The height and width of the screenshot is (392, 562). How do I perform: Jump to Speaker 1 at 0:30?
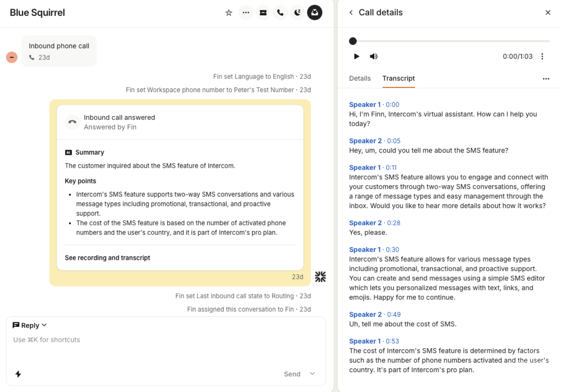click(374, 250)
